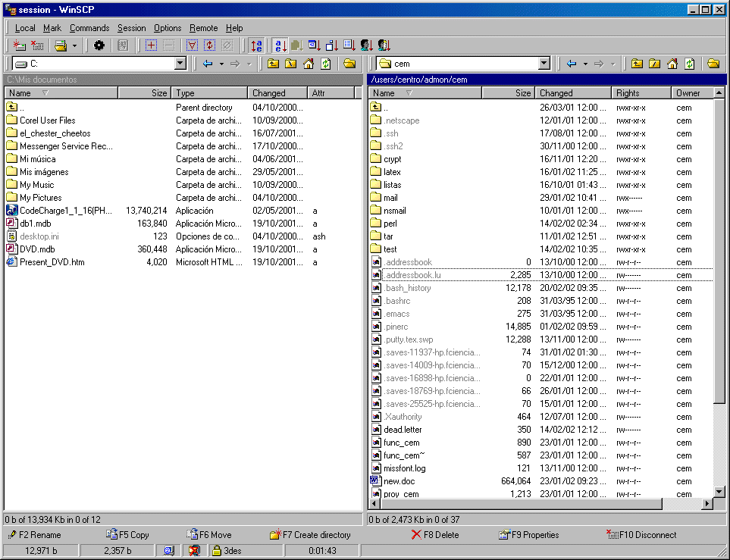
Task: Go to the remote parent directory icon
Action: pos(637,64)
